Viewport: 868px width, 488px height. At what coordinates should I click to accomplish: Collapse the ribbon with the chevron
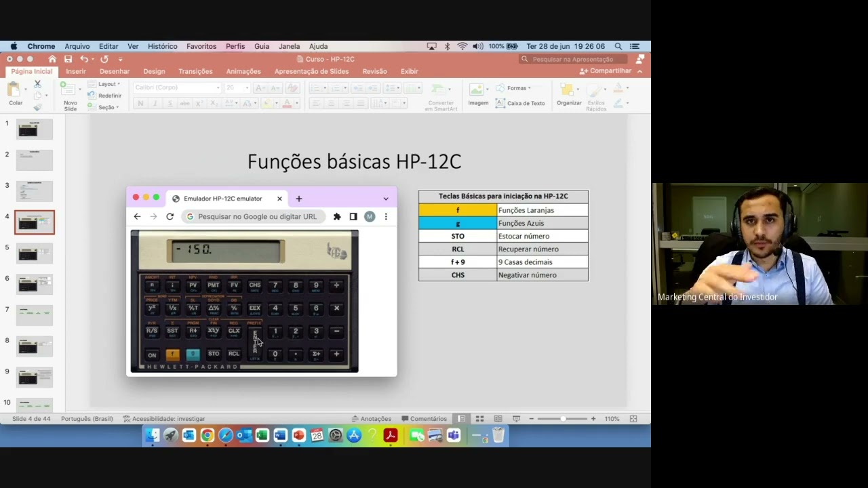639,70
